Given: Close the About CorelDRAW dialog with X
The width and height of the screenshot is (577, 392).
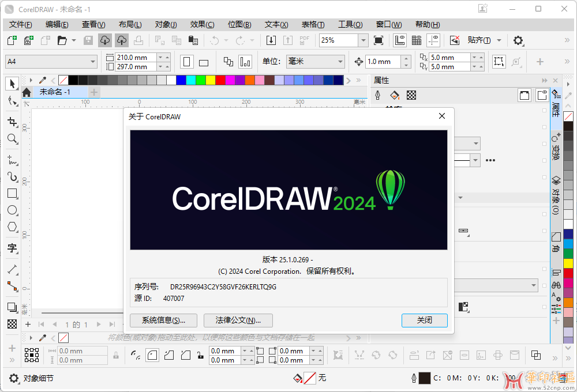Looking at the screenshot, I should (x=442, y=116).
